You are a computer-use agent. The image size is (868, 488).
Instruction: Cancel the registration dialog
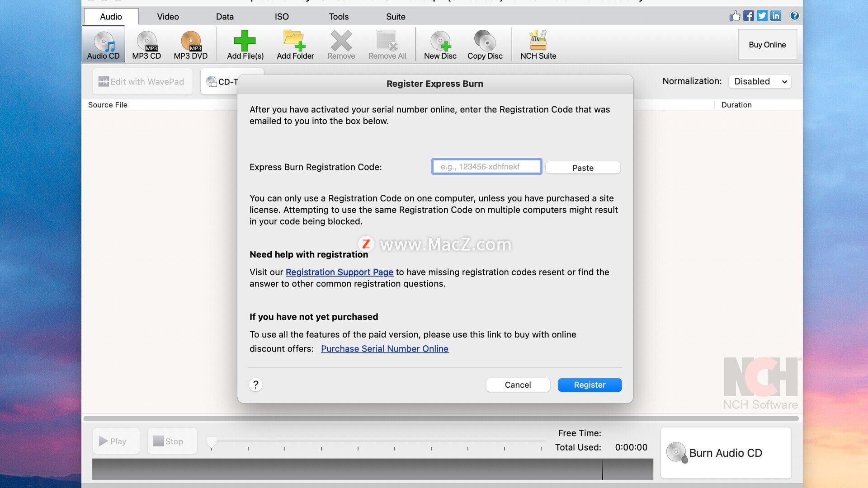point(518,385)
